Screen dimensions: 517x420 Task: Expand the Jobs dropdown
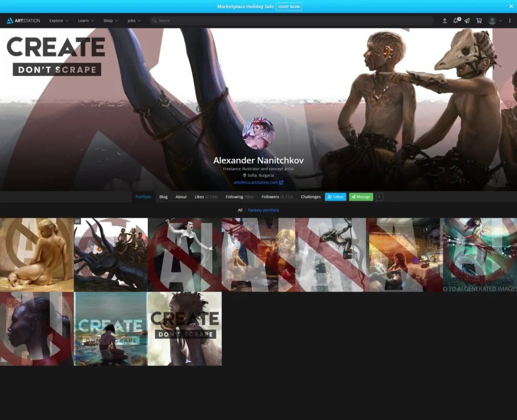(x=134, y=21)
